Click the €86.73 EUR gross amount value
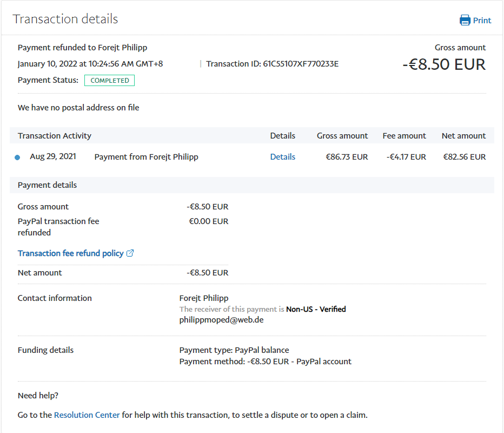The image size is (504, 433). [346, 157]
